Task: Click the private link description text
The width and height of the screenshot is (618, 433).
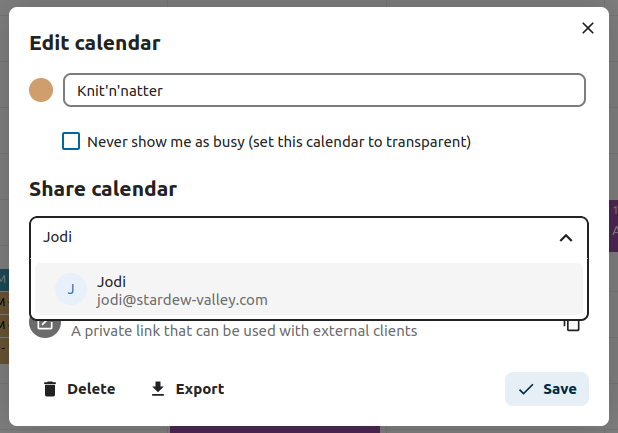Action: pyautogui.click(x=244, y=330)
